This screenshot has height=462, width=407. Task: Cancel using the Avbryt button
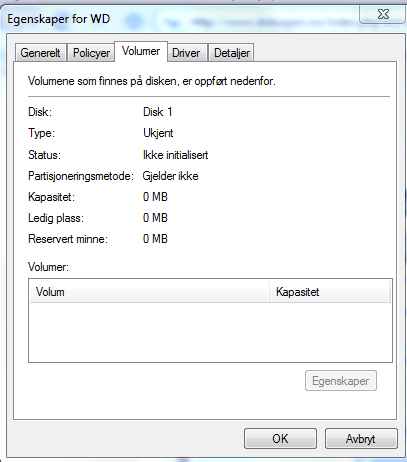[x=361, y=438]
